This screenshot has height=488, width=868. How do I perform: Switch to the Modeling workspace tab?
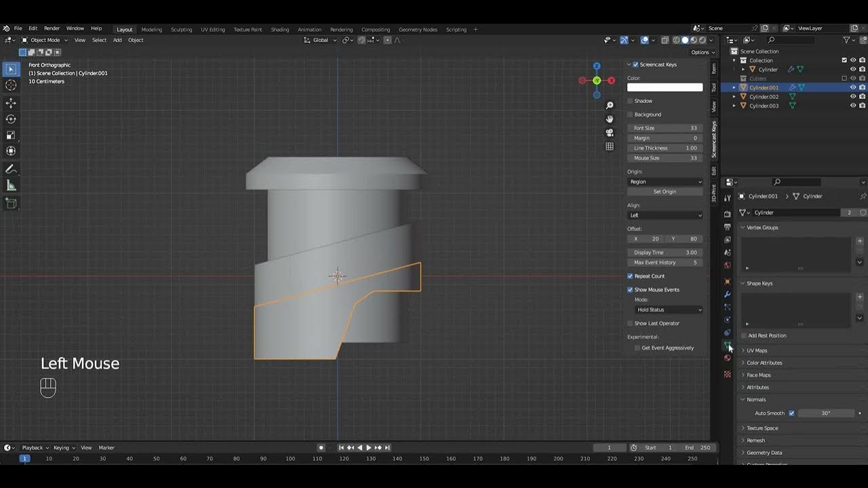(x=151, y=29)
